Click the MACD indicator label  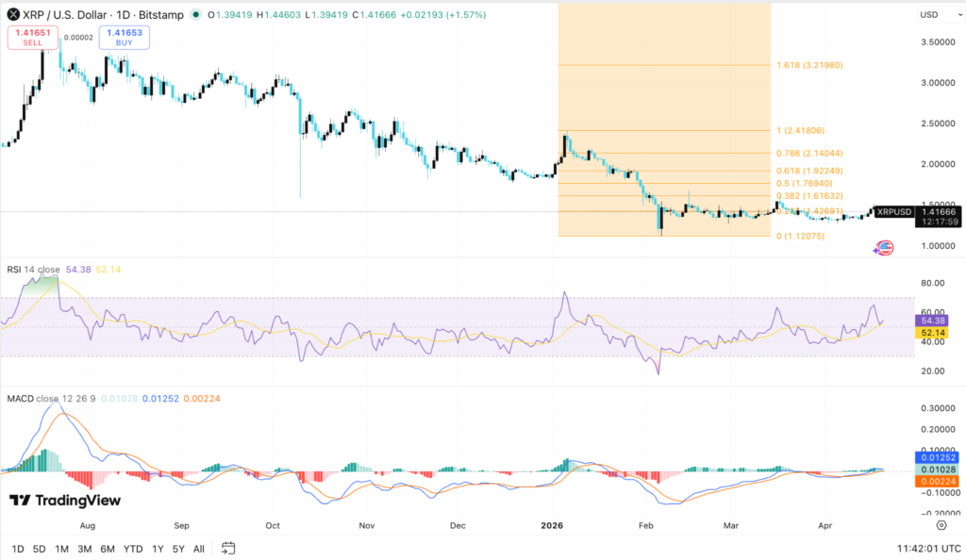point(22,399)
